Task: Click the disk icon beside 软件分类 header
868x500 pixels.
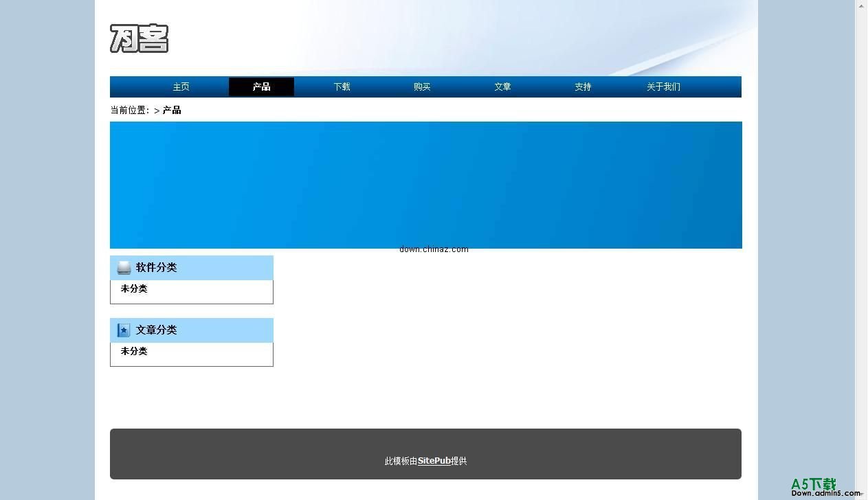Action: (x=124, y=267)
